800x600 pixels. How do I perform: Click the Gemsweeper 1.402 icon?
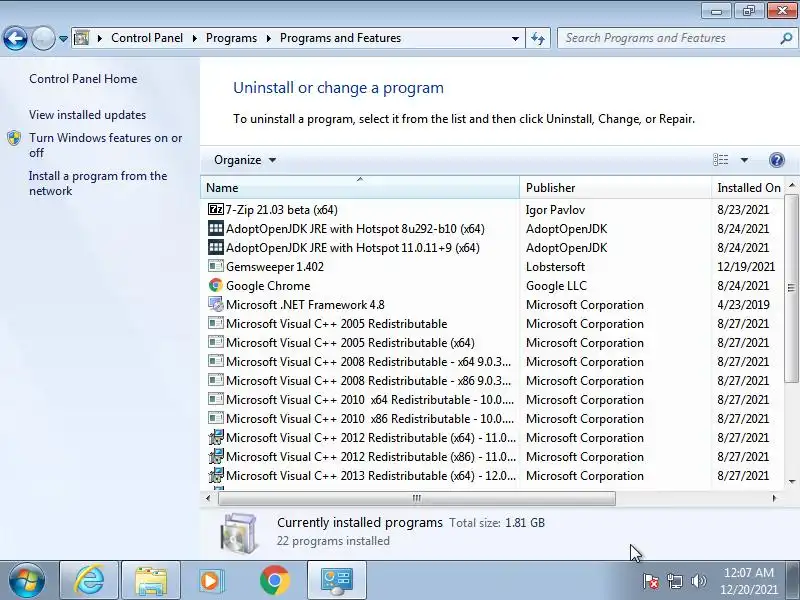point(216,266)
